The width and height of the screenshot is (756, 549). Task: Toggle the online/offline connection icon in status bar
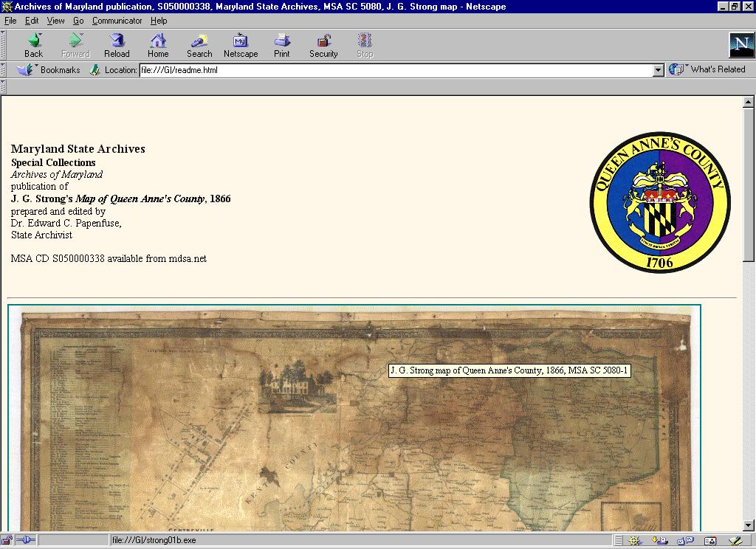click(26, 540)
